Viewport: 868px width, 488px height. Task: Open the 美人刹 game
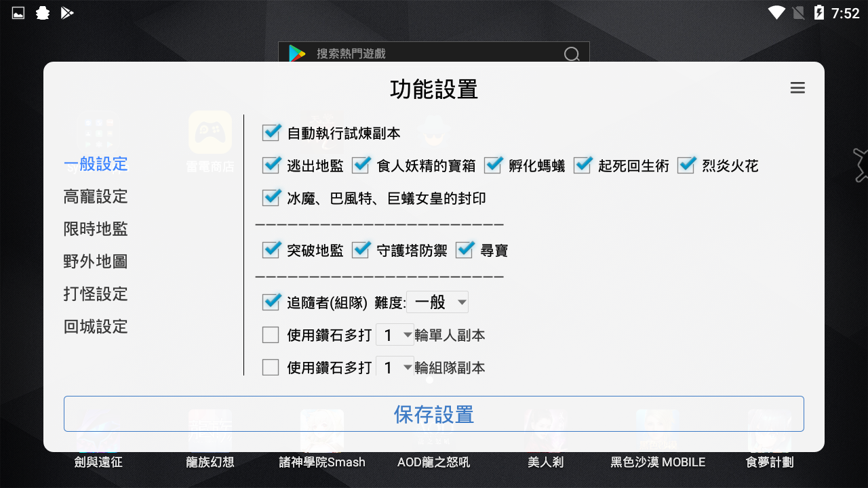(x=545, y=462)
